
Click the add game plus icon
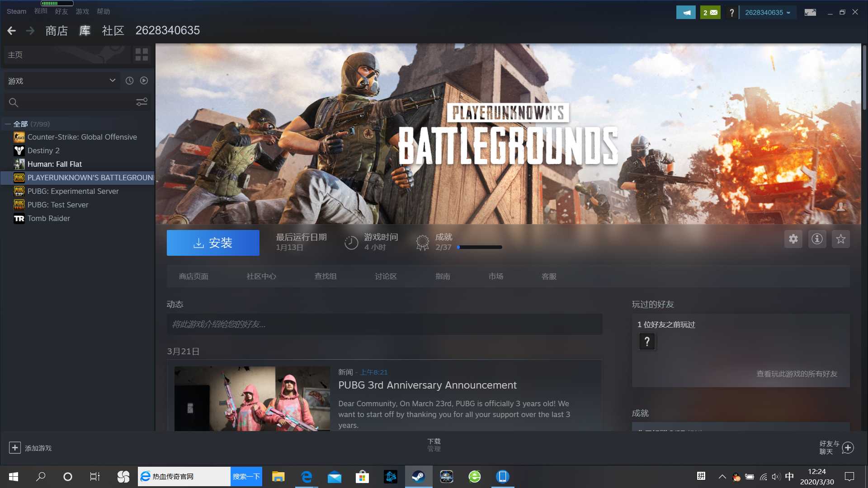point(14,448)
